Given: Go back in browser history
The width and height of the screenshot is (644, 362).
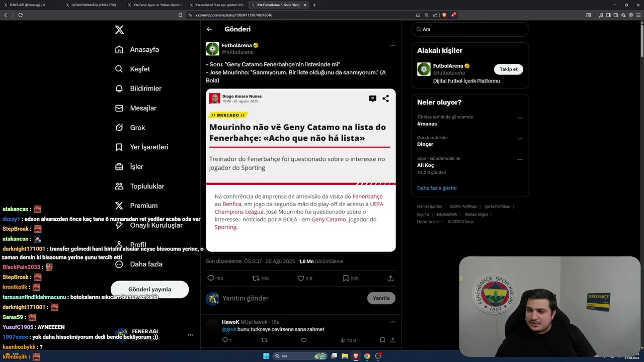Looking at the screenshot, I should pos(6,15).
